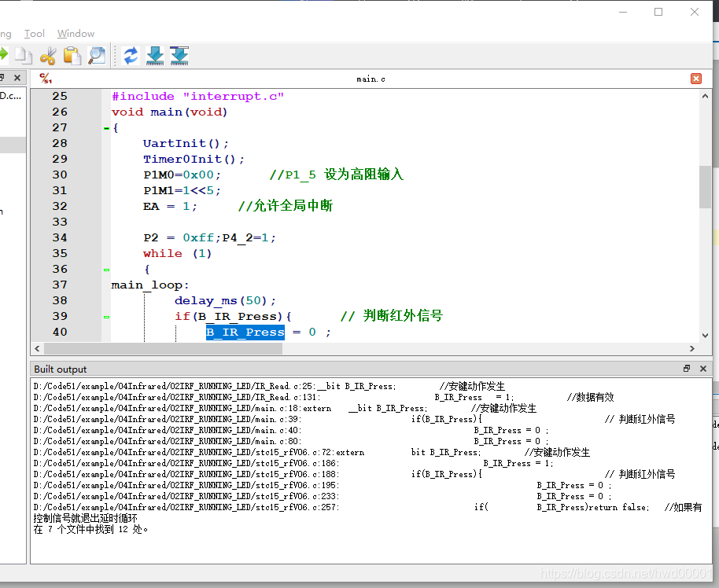This screenshot has height=588, width=719.
Task: Click stc15_rfV06.c:188 search result
Action: [x=354, y=474]
